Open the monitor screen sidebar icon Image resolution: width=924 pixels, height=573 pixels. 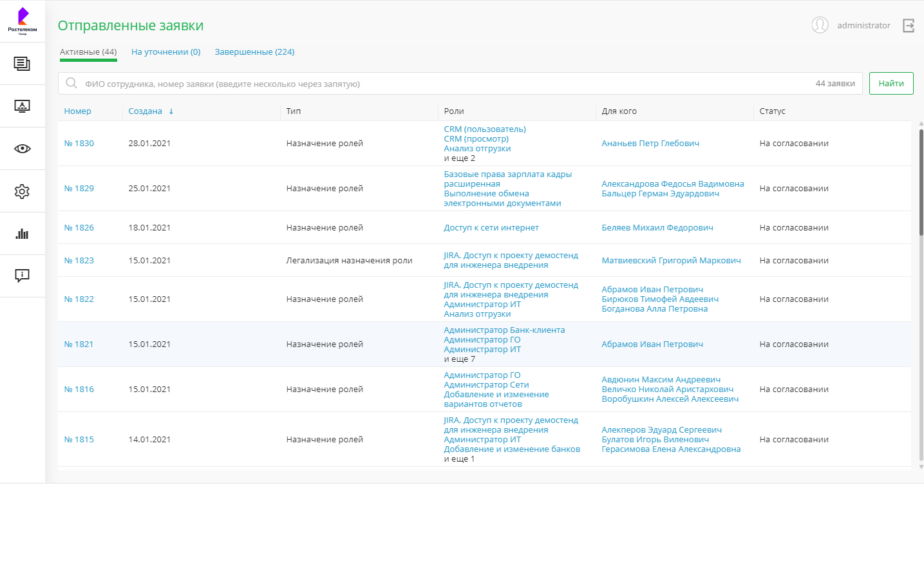tap(22, 106)
